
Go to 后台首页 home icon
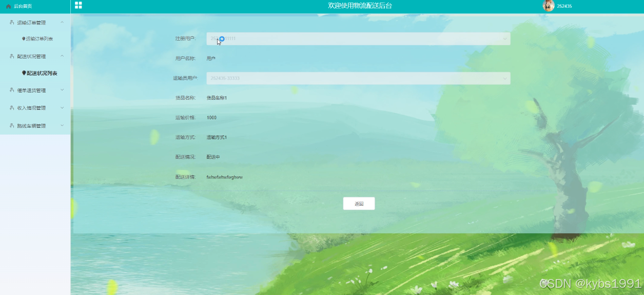point(8,6)
